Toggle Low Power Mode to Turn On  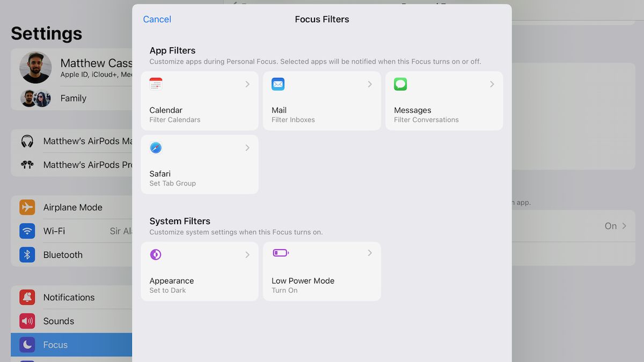[x=322, y=271]
